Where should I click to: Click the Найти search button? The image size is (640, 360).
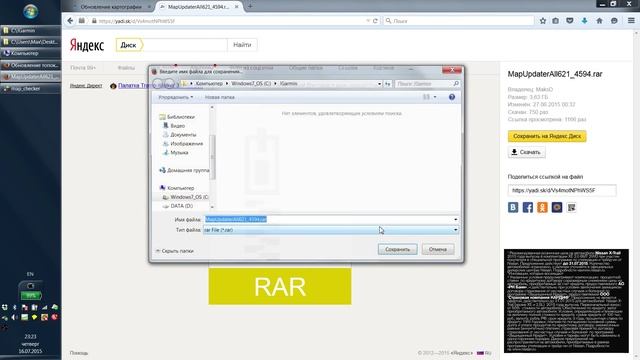tap(242, 45)
